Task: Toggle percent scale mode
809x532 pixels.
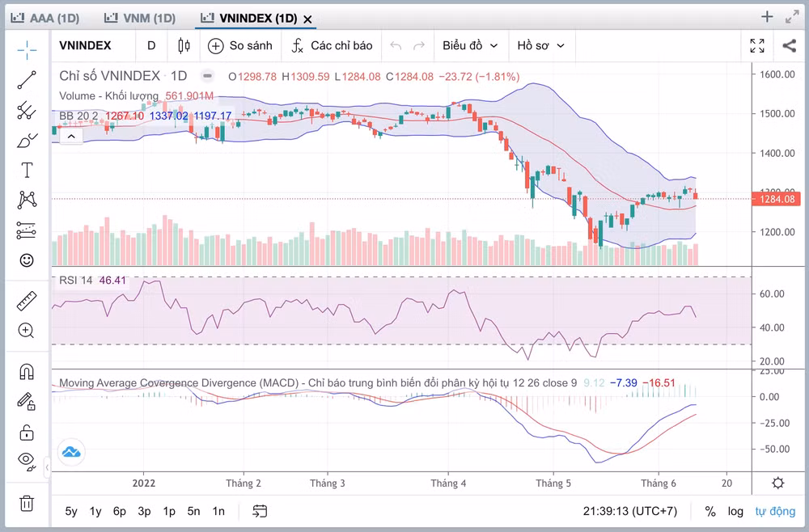Action: [710, 511]
